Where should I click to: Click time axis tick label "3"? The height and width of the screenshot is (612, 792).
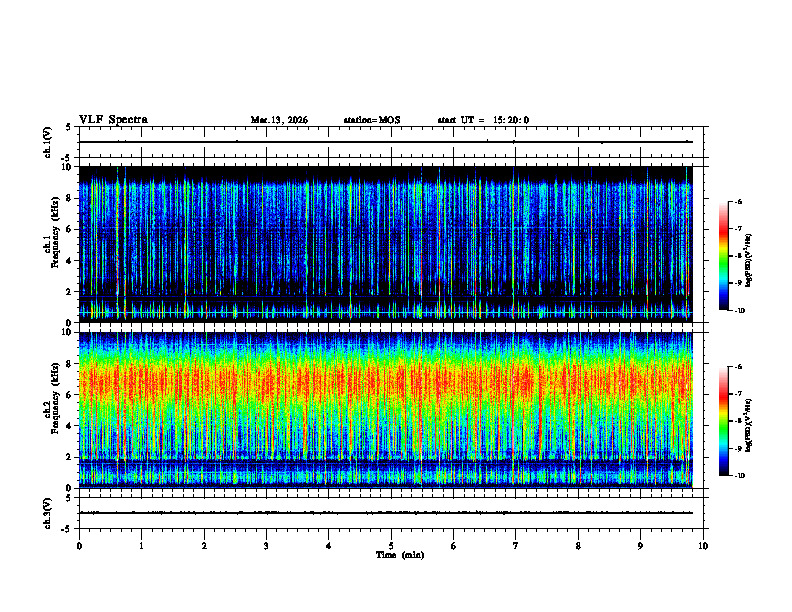(266, 546)
